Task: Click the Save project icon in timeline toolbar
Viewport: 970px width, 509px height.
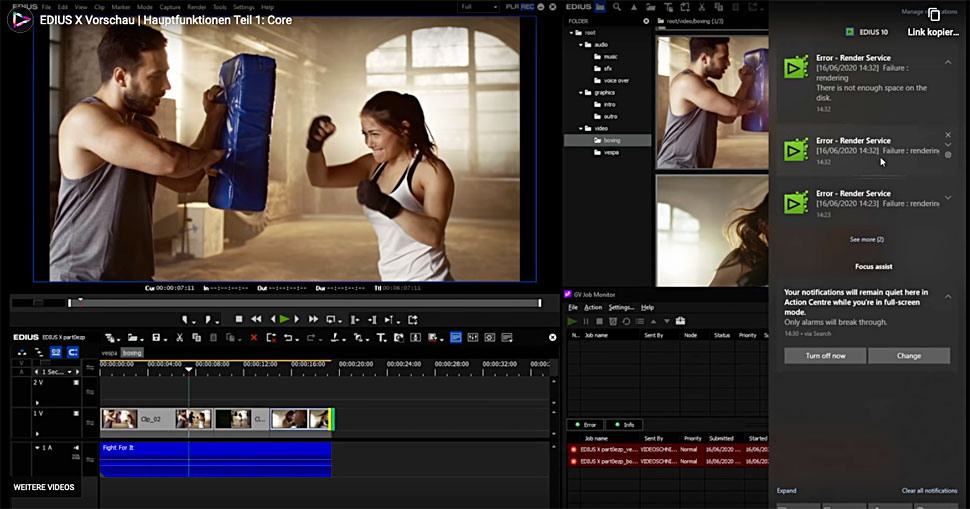Action: click(x=157, y=338)
